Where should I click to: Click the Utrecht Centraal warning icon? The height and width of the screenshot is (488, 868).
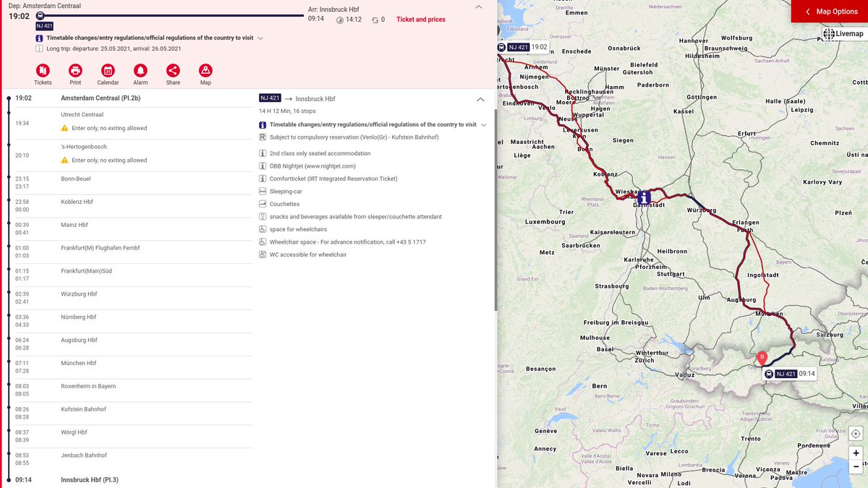pyautogui.click(x=65, y=128)
